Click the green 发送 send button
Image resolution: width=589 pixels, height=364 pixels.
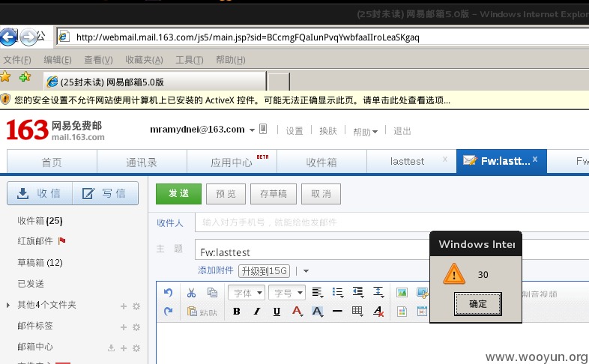coord(178,194)
